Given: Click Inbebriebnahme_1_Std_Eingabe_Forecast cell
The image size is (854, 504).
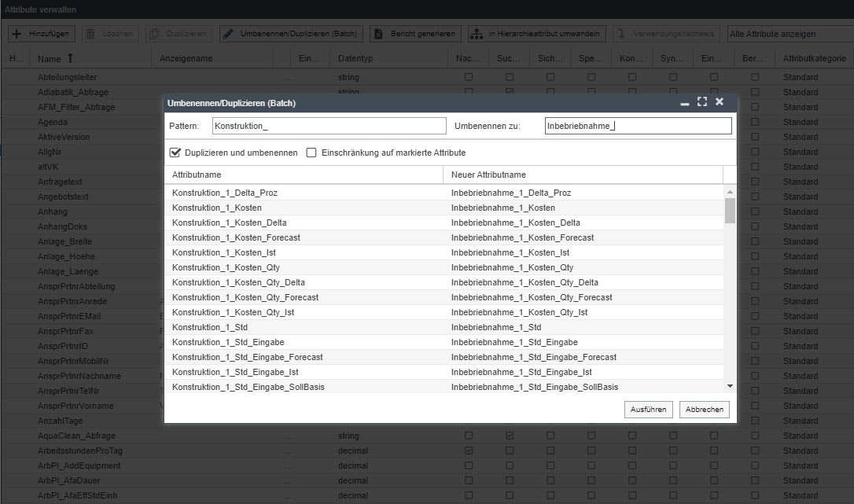Looking at the screenshot, I should 583,357.
